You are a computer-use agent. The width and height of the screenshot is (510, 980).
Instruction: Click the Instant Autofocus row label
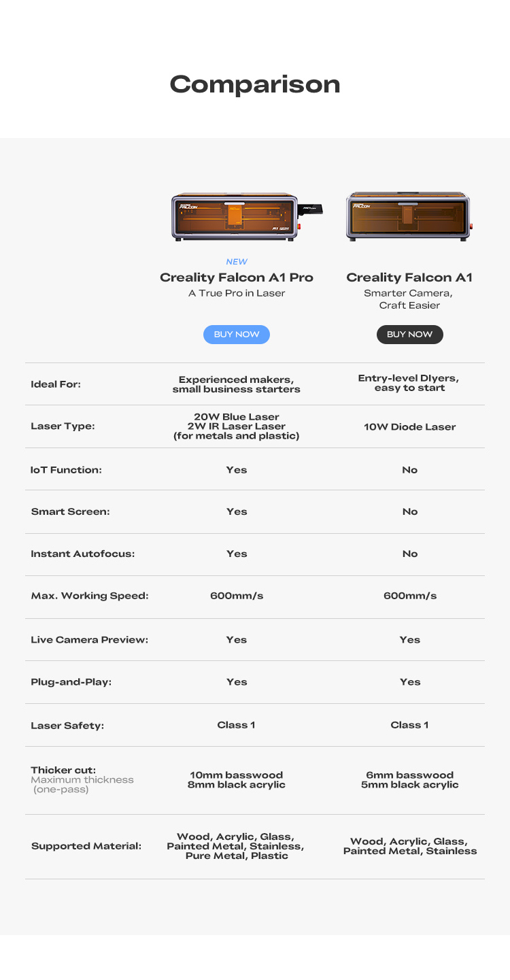(x=83, y=554)
